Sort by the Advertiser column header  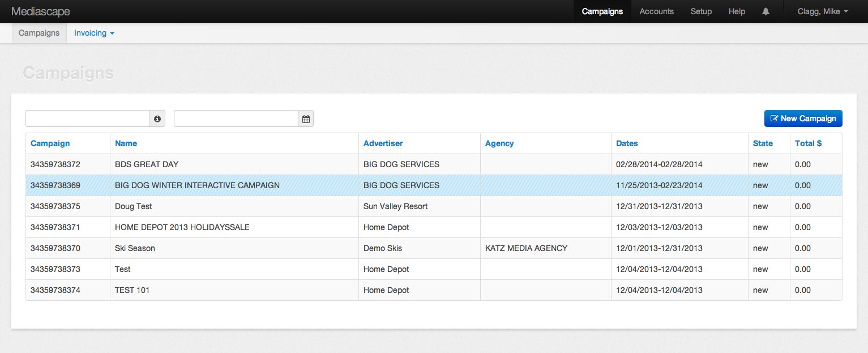coord(383,143)
